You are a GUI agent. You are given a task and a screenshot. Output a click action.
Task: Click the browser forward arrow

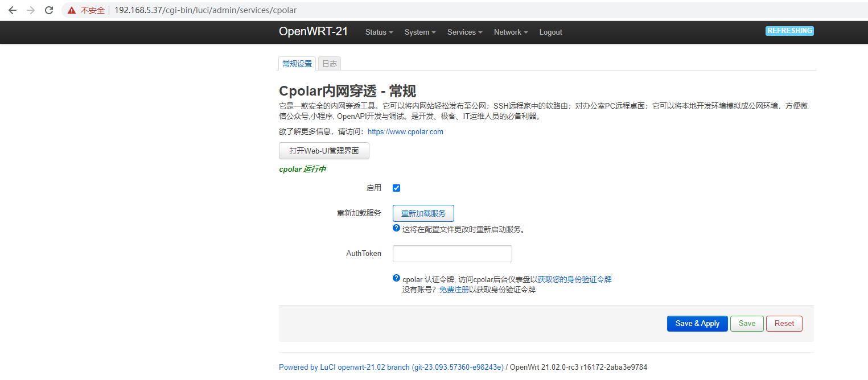point(31,10)
